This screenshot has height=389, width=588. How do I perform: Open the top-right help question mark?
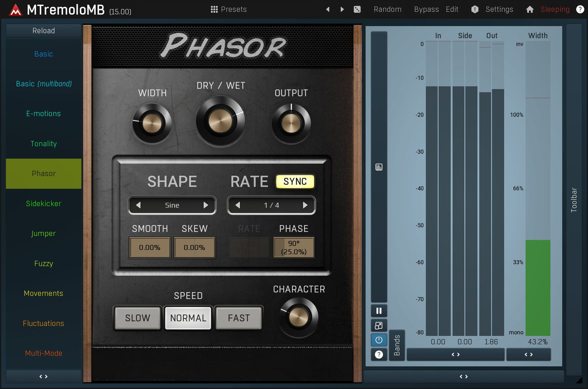click(x=580, y=9)
